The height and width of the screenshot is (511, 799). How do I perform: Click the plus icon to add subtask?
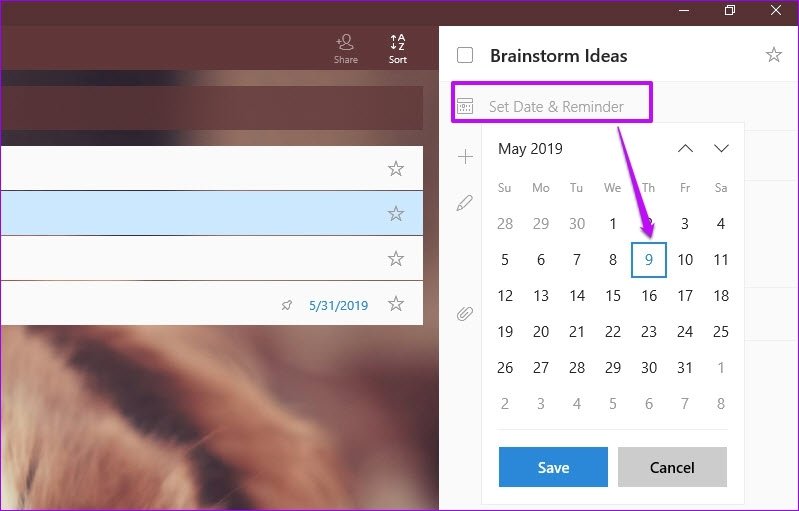[465, 156]
